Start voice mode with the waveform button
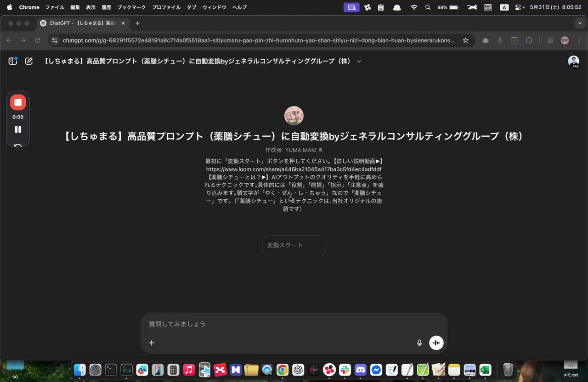Viewport: 588px width, 382px height. point(436,343)
